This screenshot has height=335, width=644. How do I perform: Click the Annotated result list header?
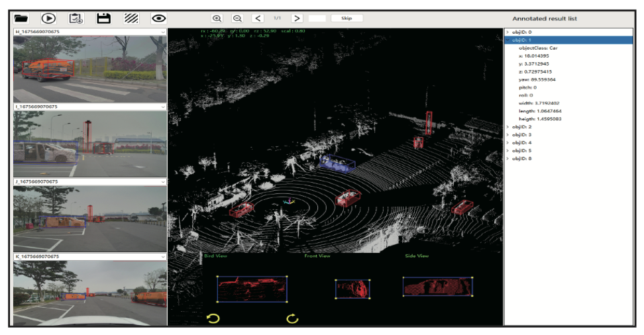pos(544,19)
